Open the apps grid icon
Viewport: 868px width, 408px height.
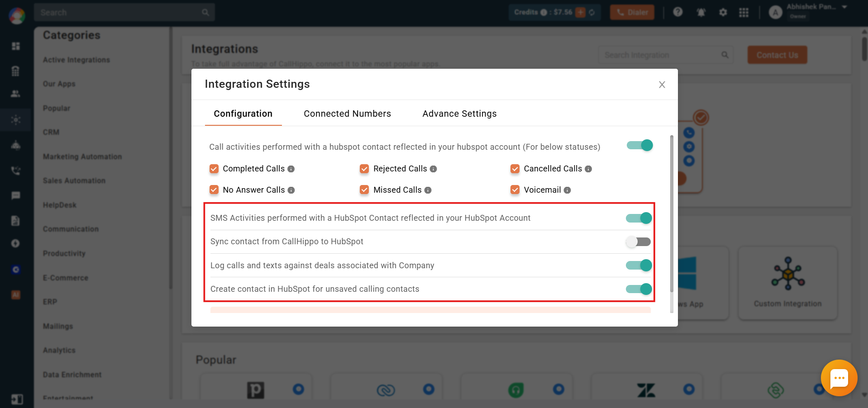point(744,12)
